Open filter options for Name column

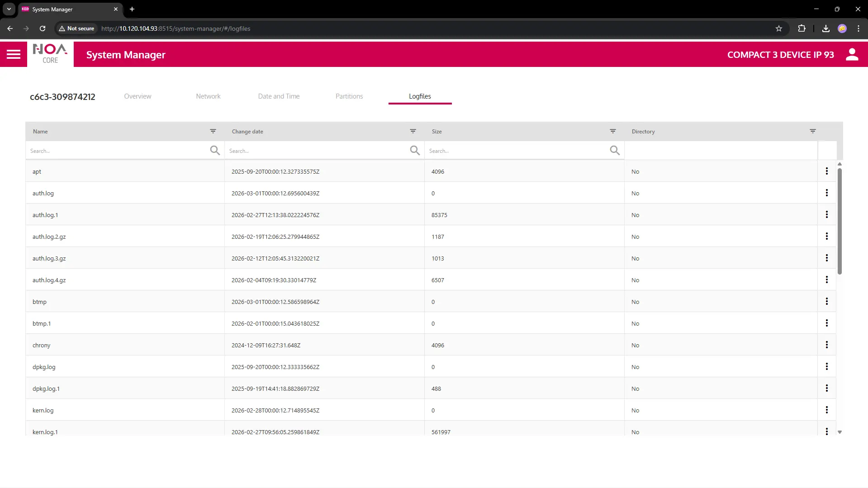[x=213, y=131]
